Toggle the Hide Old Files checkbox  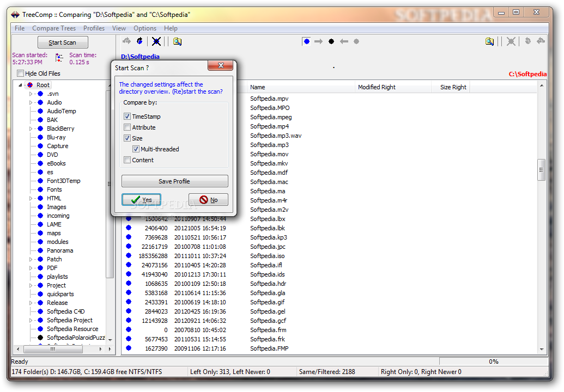click(21, 73)
